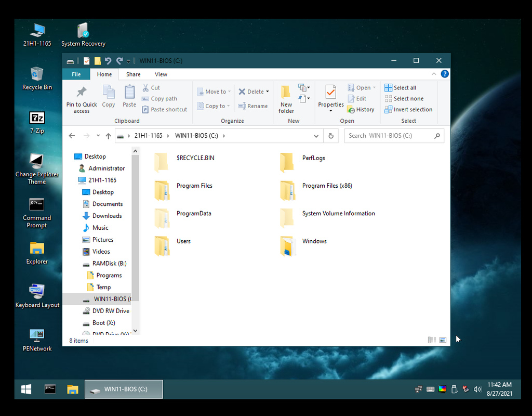
Task: Collapse the ribbon with chevron
Action: pyautogui.click(x=434, y=74)
